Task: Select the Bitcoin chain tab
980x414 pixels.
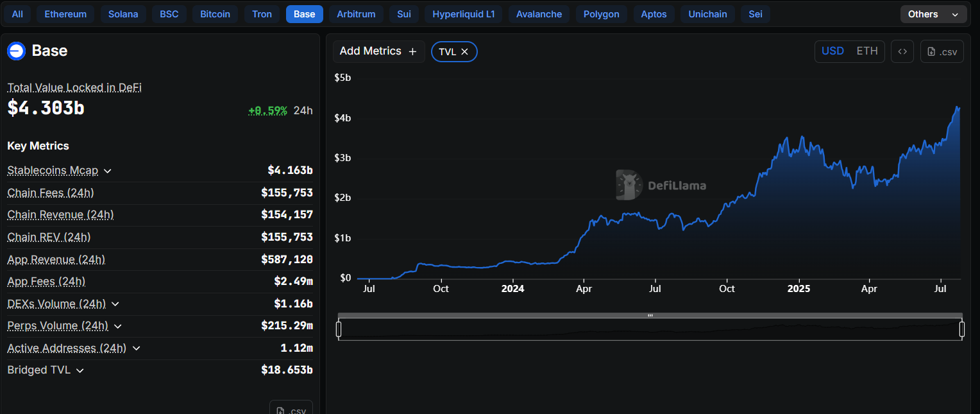Action: 215,14
